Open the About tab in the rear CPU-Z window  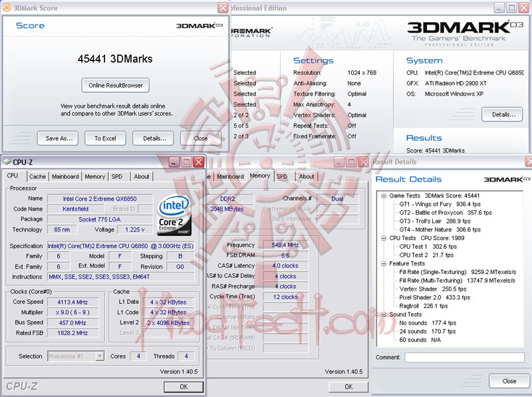coord(307,176)
